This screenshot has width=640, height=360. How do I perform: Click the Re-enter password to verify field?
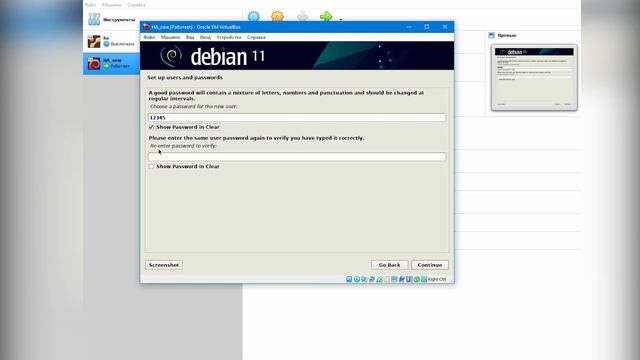point(297,157)
